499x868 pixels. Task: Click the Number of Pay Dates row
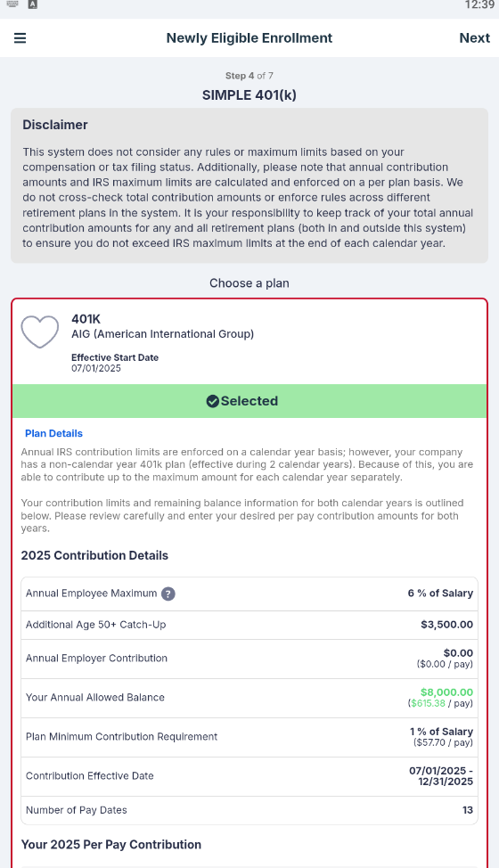[250, 810]
